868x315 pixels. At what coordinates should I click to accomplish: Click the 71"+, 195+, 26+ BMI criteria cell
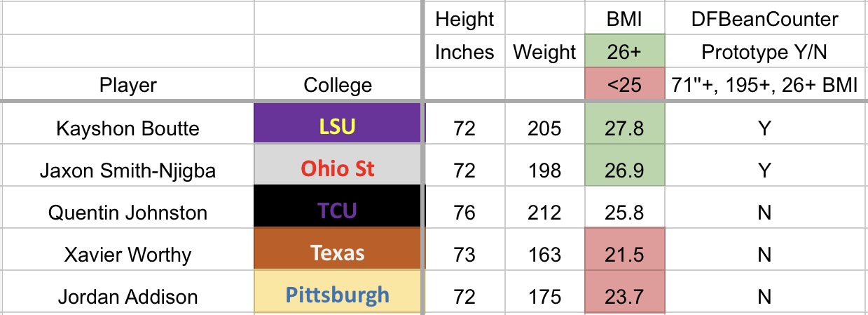[x=766, y=86]
